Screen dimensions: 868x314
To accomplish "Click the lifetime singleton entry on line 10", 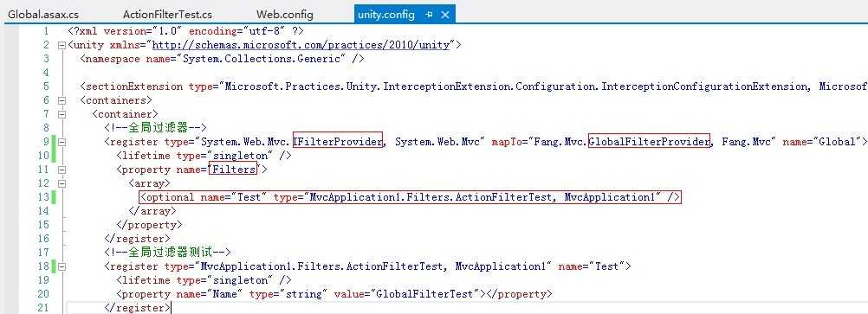I will pyautogui.click(x=204, y=156).
